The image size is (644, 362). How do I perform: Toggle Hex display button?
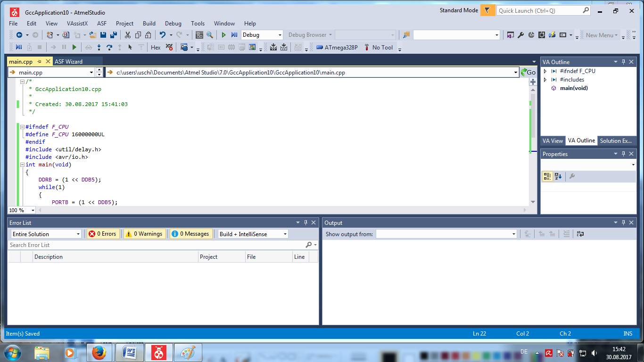(x=156, y=47)
